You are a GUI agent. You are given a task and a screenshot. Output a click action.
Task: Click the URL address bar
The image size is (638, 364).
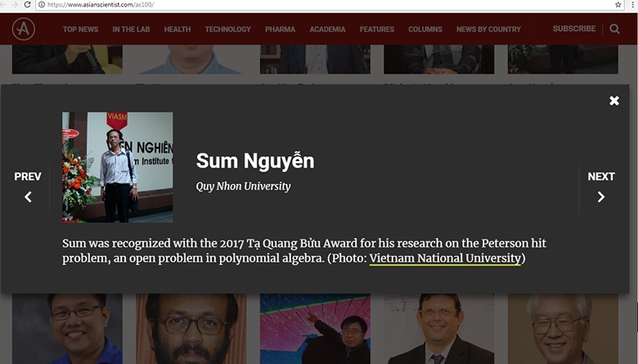(327, 5)
